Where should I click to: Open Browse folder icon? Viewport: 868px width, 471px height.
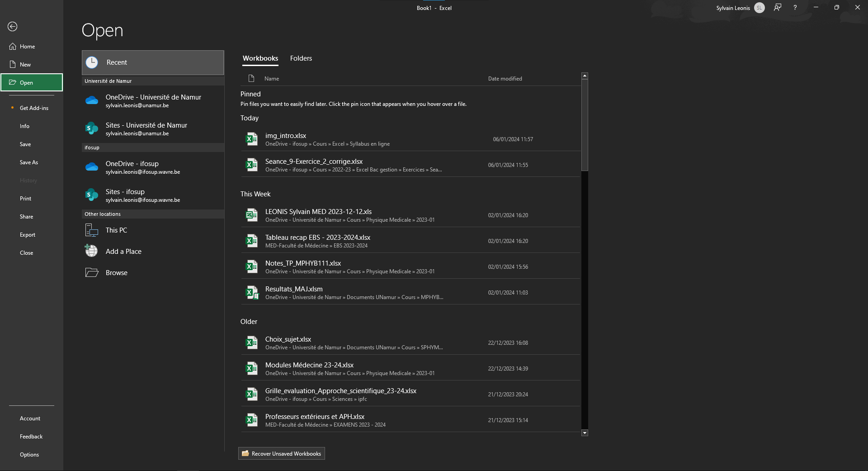click(92, 272)
